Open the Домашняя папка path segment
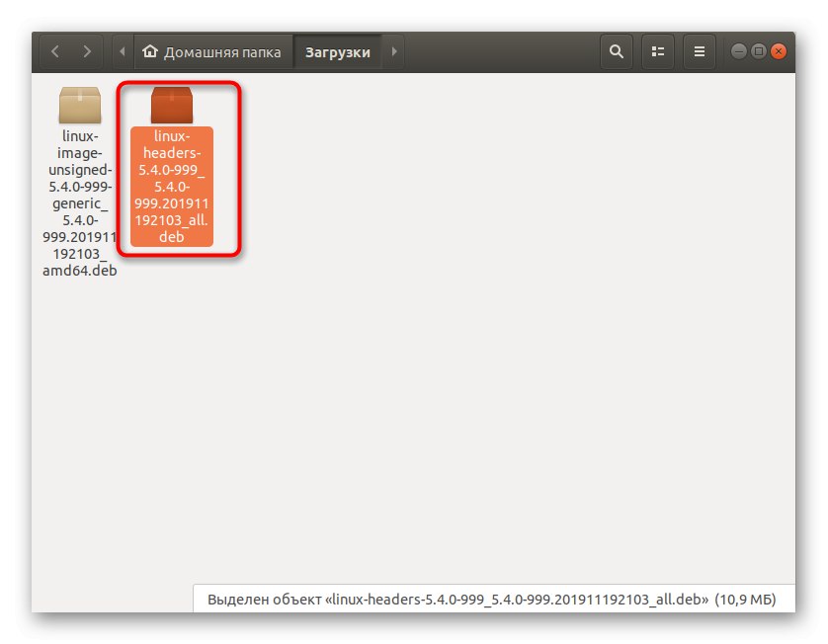The width and height of the screenshot is (828, 644). click(212, 51)
